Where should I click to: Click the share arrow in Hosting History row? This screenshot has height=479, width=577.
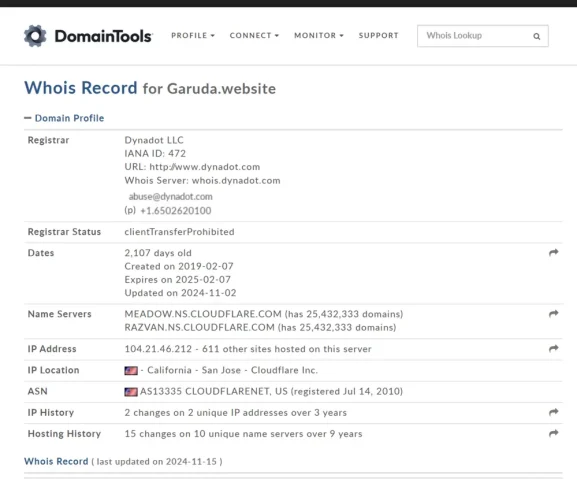click(553, 433)
